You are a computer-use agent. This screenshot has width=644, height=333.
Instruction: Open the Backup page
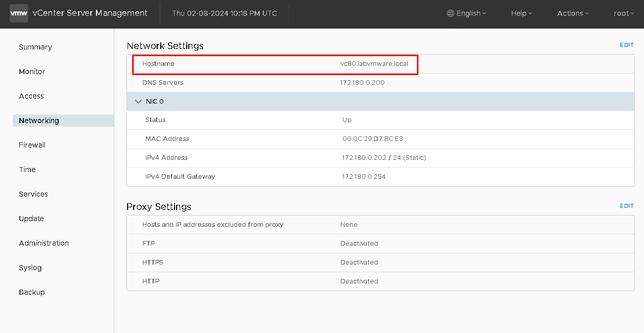click(32, 292)
